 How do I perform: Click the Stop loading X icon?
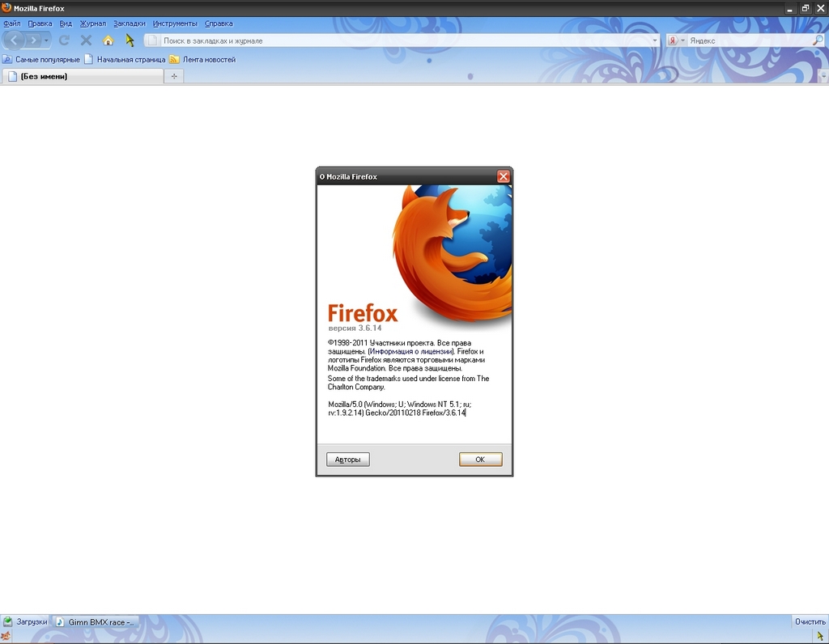[x=86, y=40]
